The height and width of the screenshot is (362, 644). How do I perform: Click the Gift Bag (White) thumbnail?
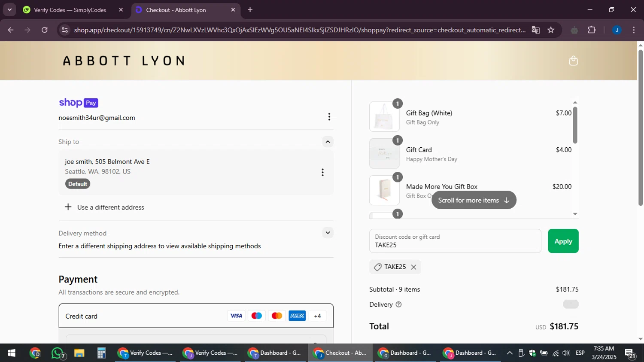coord(384,117)
